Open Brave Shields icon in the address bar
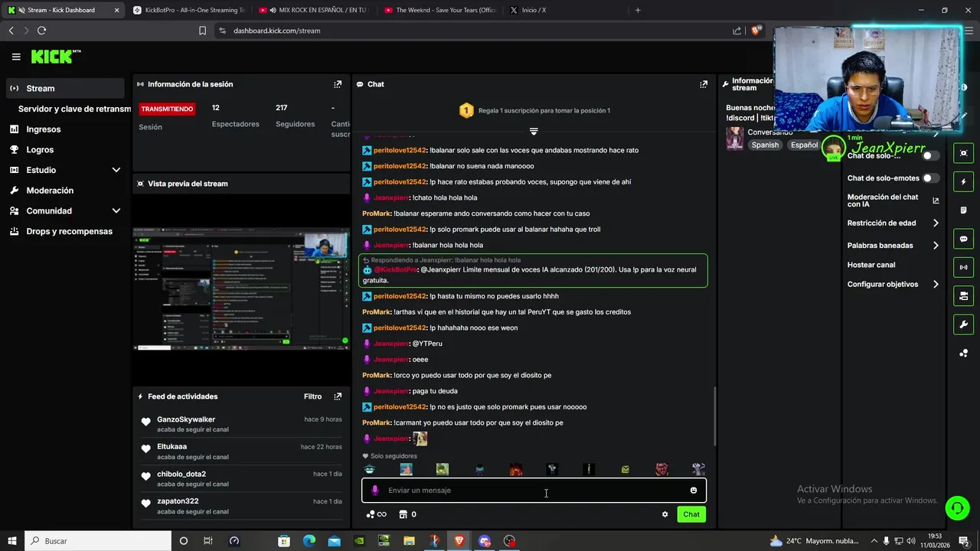This screenshot has height=551, width=980. point(756,31)
